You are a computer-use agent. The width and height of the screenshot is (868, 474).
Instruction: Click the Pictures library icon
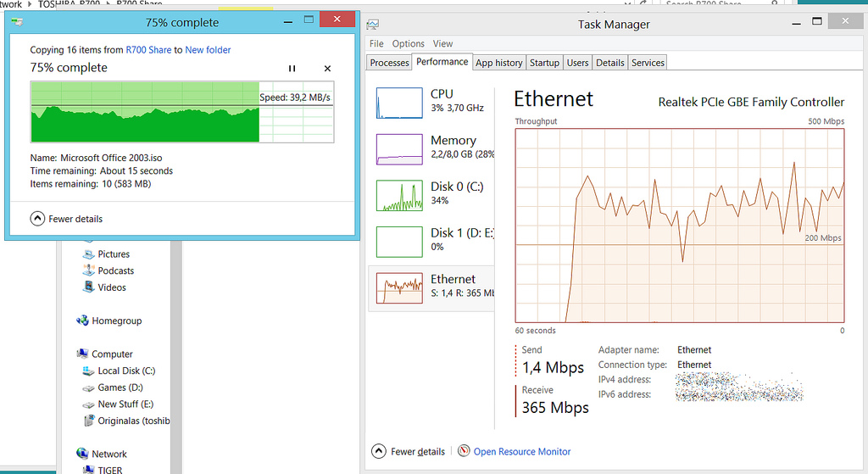(88, 254)
